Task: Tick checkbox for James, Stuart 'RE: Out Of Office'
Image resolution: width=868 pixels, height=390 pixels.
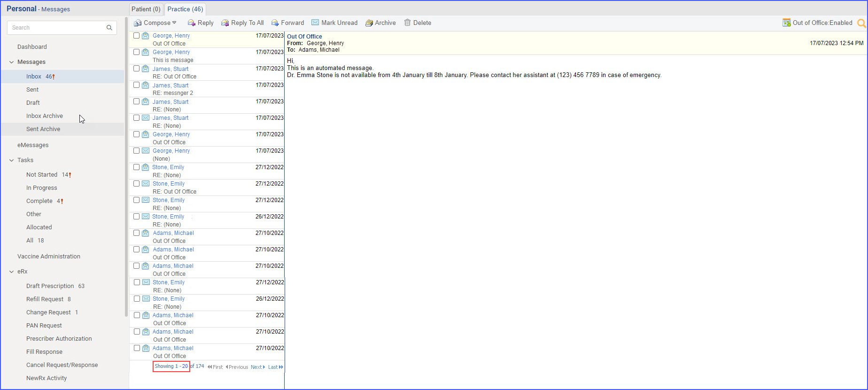Action: (136, 69)
